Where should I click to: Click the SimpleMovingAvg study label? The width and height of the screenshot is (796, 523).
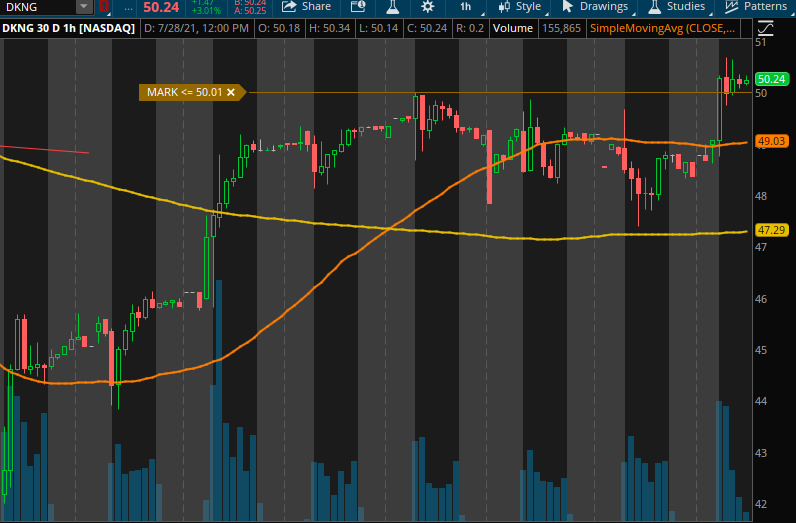point(662,28)
